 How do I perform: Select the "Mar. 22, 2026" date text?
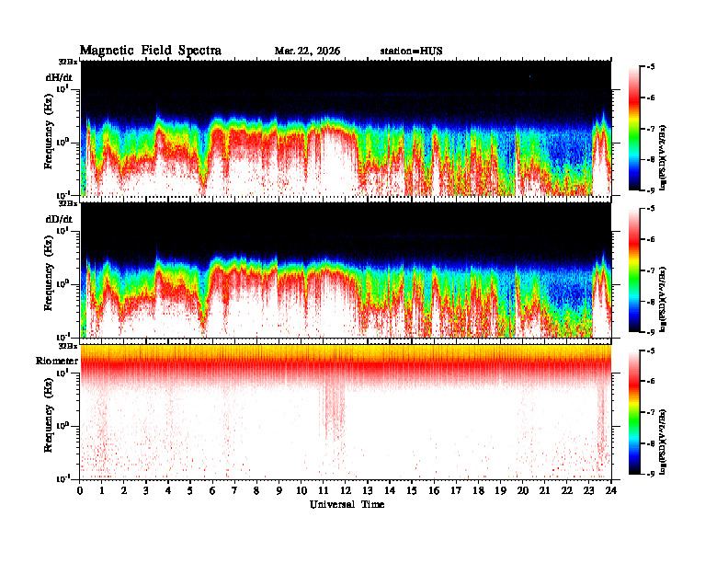coord(307,52)
